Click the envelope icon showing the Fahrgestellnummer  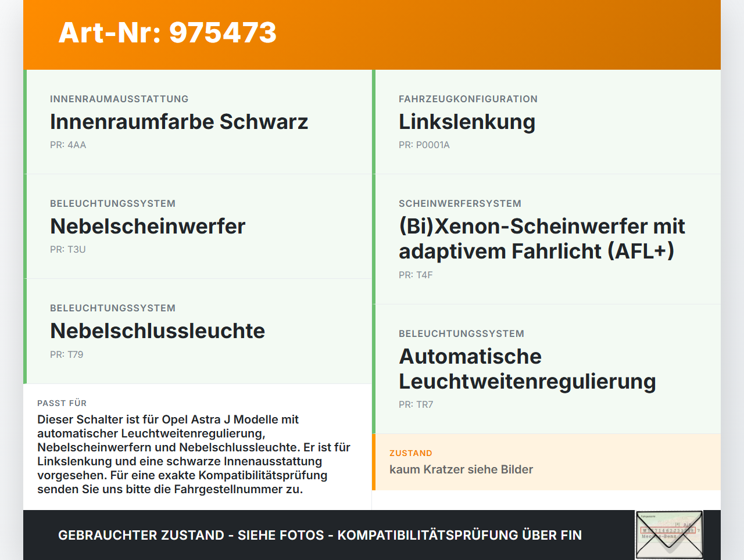(x=668, y=534)
